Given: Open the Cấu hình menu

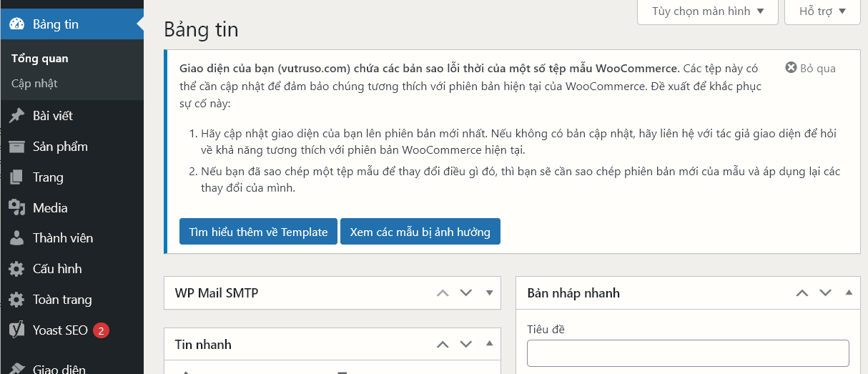Looking at the screenshot, I should click(x=71, y=269).
